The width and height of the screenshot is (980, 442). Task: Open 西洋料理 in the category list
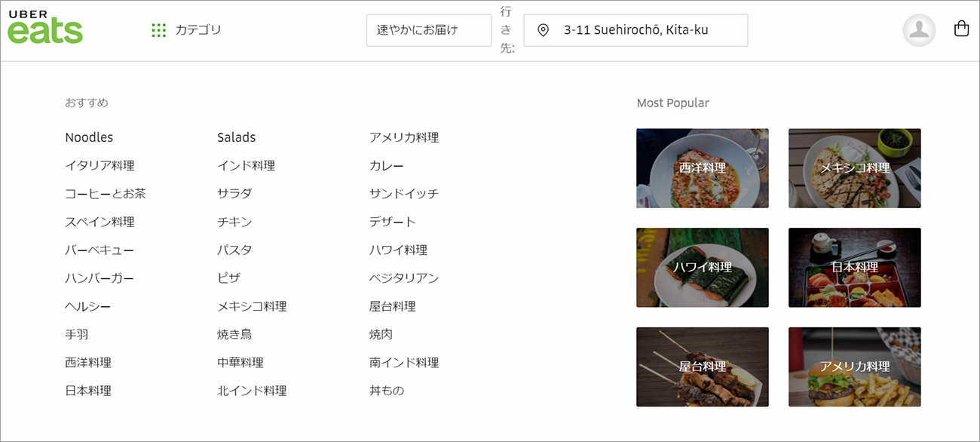click(x=88, y=363)
